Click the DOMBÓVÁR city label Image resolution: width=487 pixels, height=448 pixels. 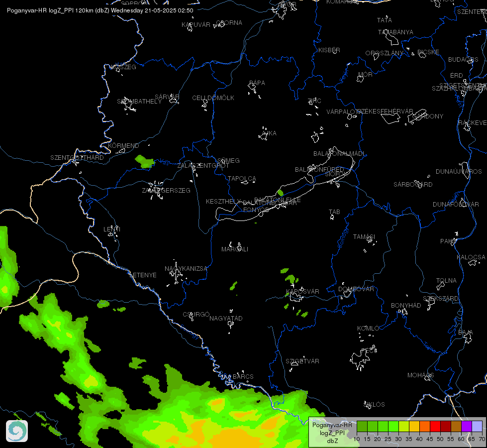click(356, 289)
